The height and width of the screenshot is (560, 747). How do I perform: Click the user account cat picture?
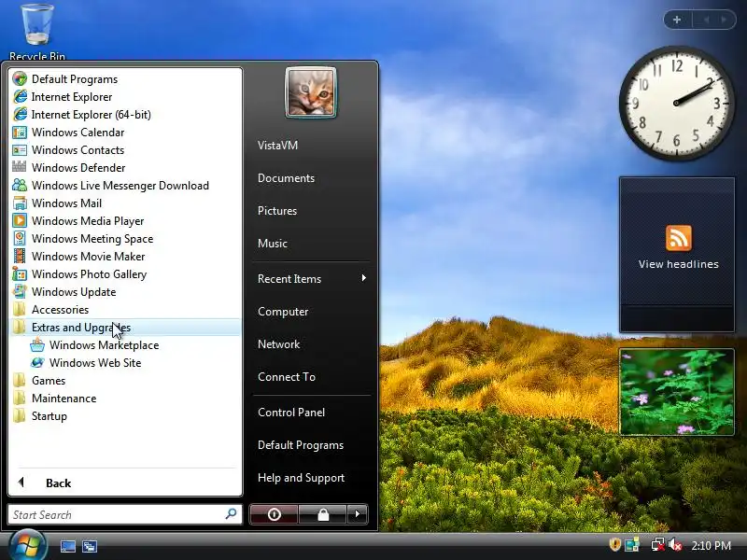[x=311, y=92]
